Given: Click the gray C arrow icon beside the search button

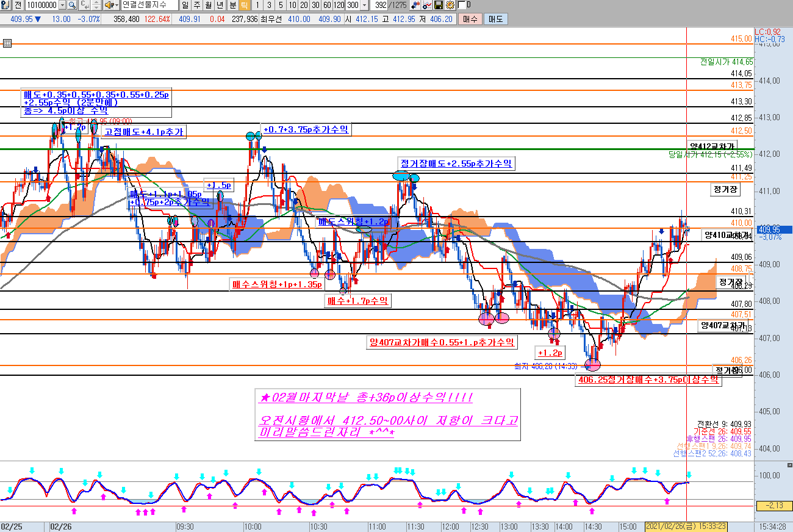Looking at the screenshot, I should coord(84,5).
